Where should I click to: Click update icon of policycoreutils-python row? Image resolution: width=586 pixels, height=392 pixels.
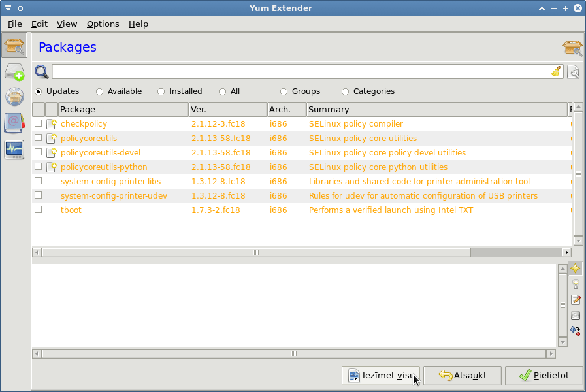click(x=51, y=167)
